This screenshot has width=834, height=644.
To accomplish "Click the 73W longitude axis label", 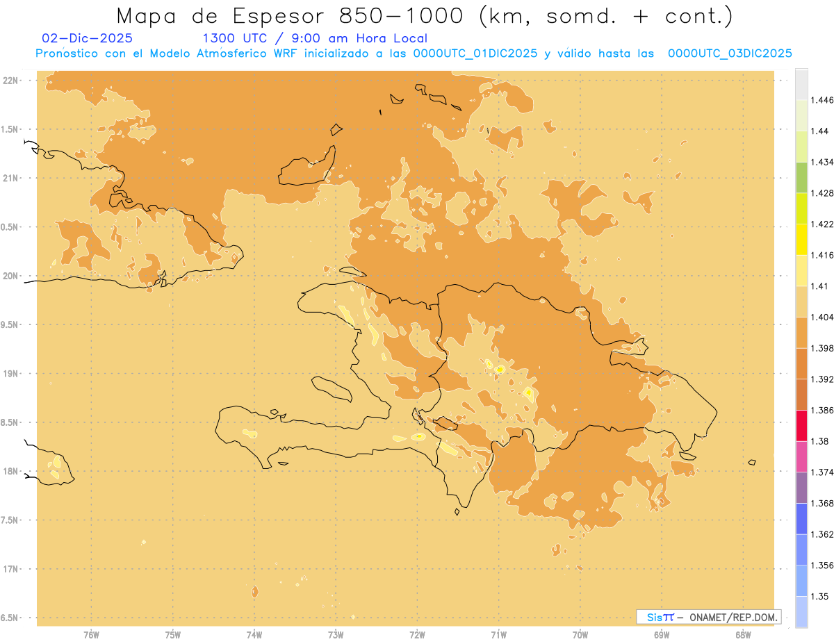I will tap(336, 634).
